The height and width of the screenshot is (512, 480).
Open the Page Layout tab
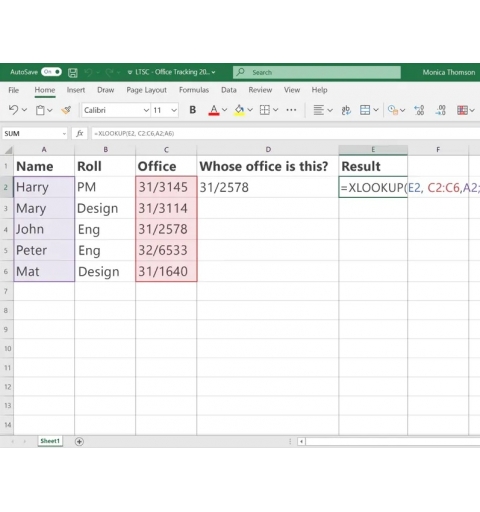pyautogui.click(x=146, y=90)
